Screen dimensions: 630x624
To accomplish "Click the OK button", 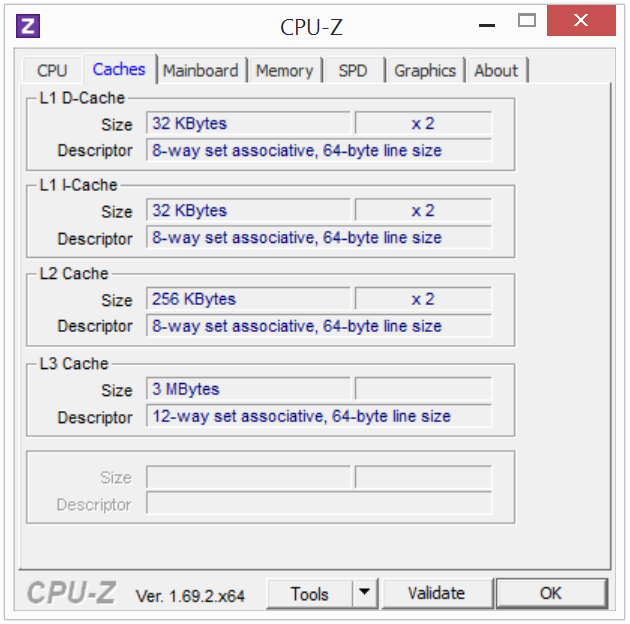I will pyautogui.click(x=551, y=593).
